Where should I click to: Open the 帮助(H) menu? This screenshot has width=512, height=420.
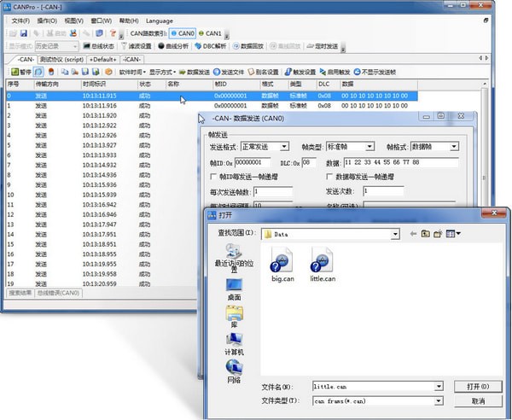coord(129,20)
